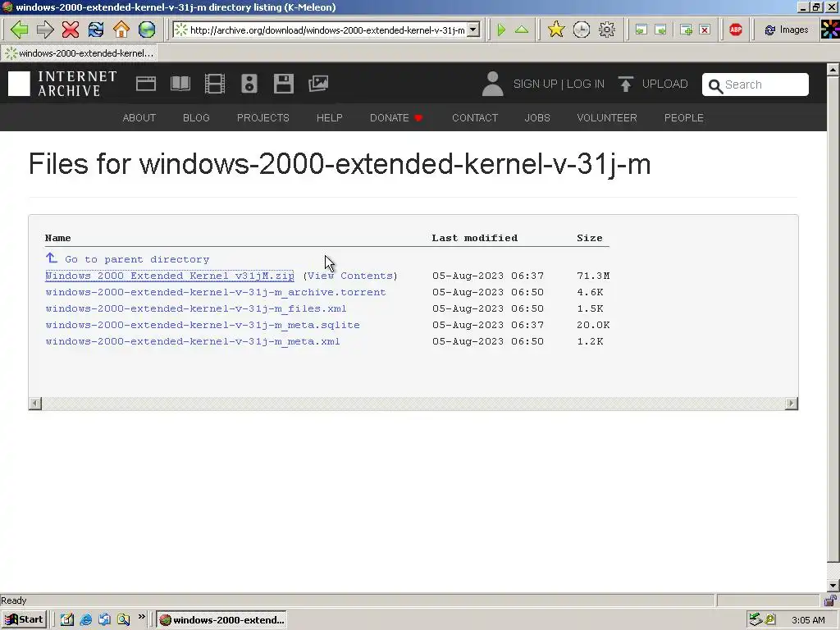
Task: Open the Audio speaker icon
Action: click(249, 84)
